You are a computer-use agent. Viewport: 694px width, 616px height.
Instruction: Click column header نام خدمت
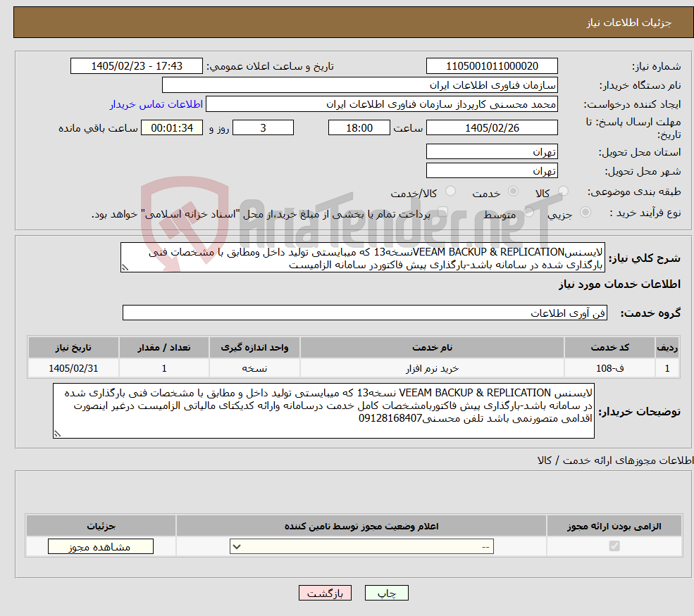coord(432,348)
